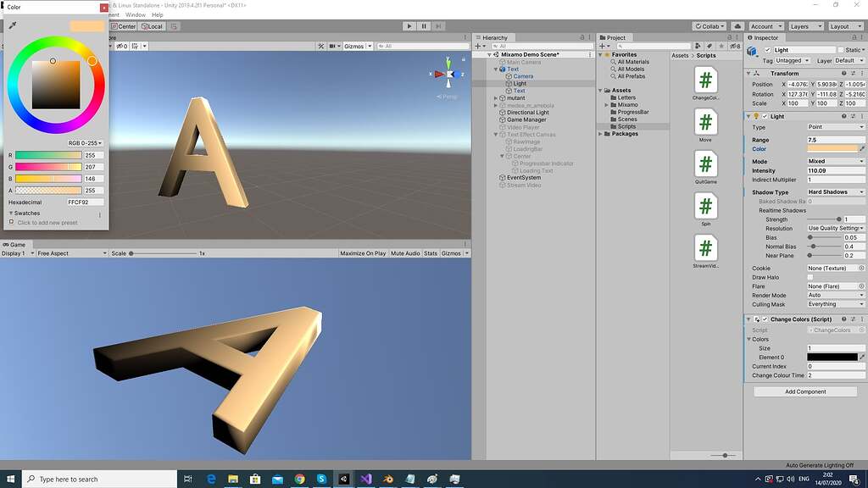Select the QuitGame script icon
This screenshot has height=488, width=868.
point(706,165)
